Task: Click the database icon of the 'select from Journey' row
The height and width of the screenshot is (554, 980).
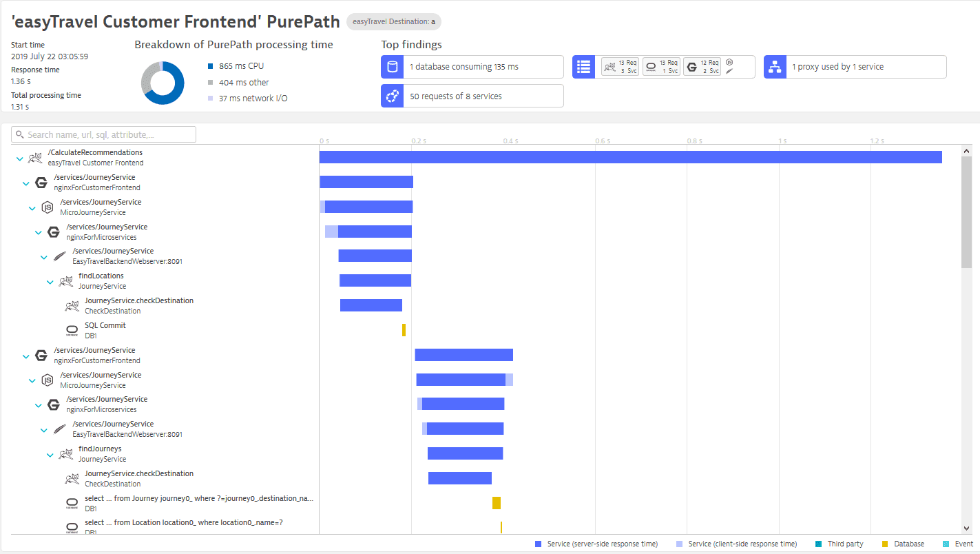Action: (x=72, y=504)
